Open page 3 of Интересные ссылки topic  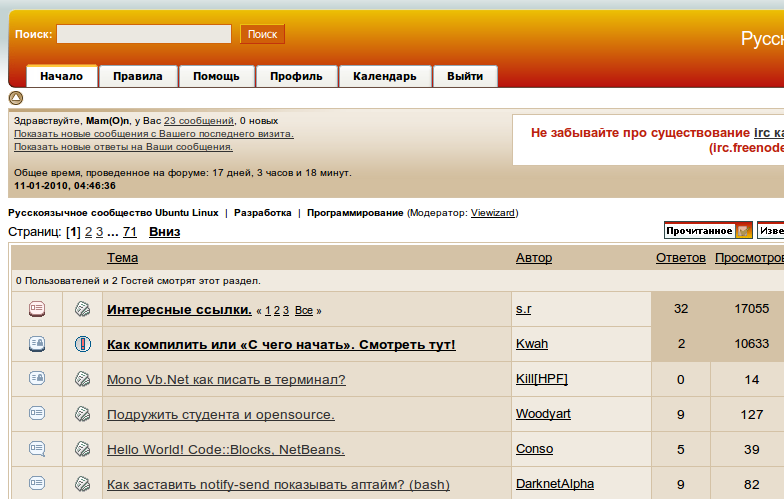tap(286, 310)
